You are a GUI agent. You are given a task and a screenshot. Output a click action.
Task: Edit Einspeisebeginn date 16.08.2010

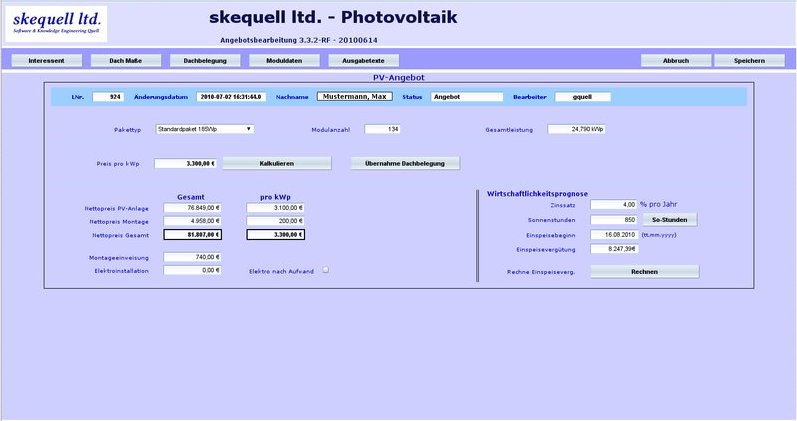coord(614,235)
